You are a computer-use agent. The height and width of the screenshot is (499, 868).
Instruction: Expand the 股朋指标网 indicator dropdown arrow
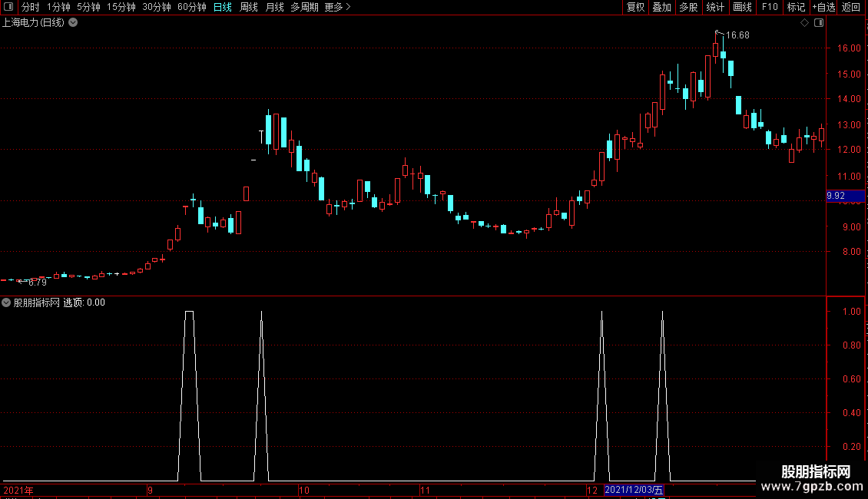click(x=6, y=302)
